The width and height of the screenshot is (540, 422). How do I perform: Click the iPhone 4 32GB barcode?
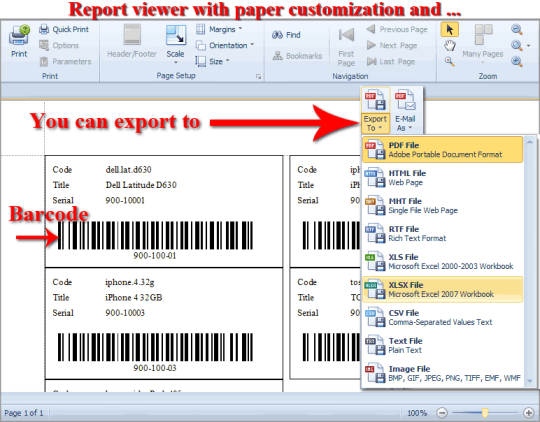[x=155, y=347]
